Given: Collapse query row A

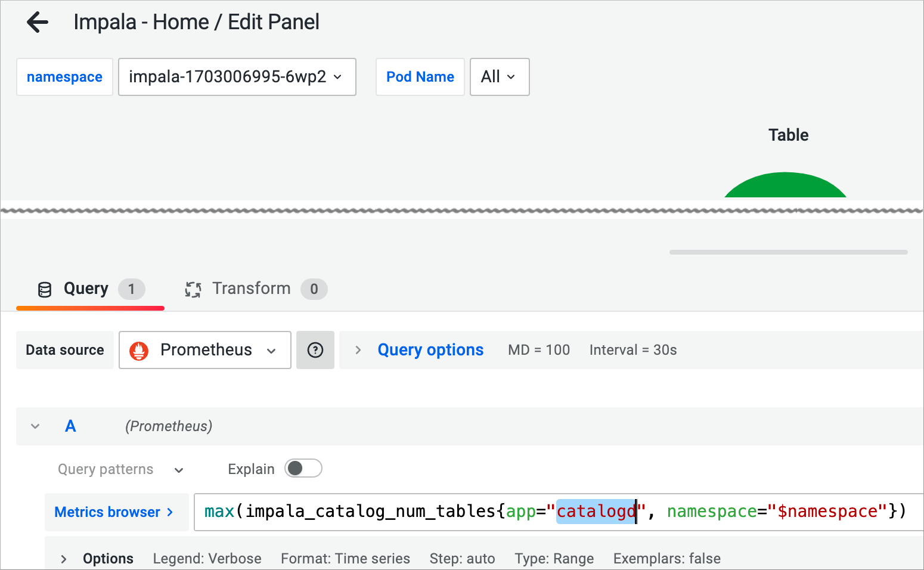Looking at the screenshot, I should pos(35,426).
